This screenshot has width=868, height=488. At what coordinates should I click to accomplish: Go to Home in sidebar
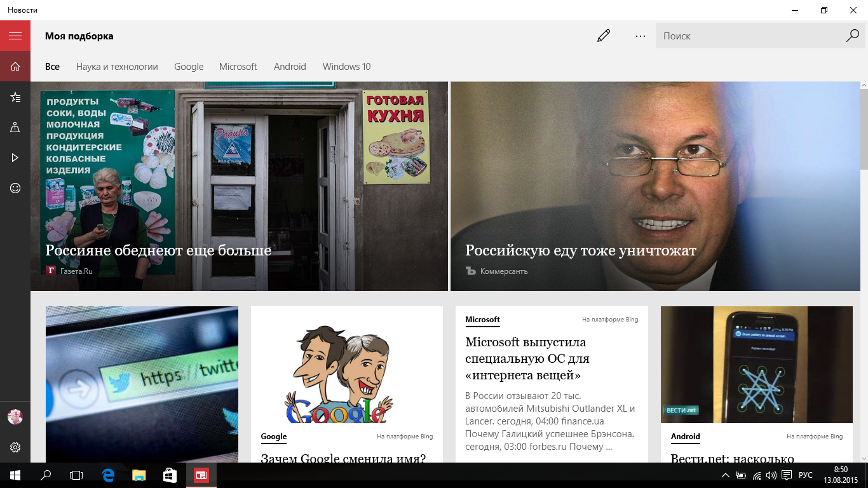(x=15, y=66)
